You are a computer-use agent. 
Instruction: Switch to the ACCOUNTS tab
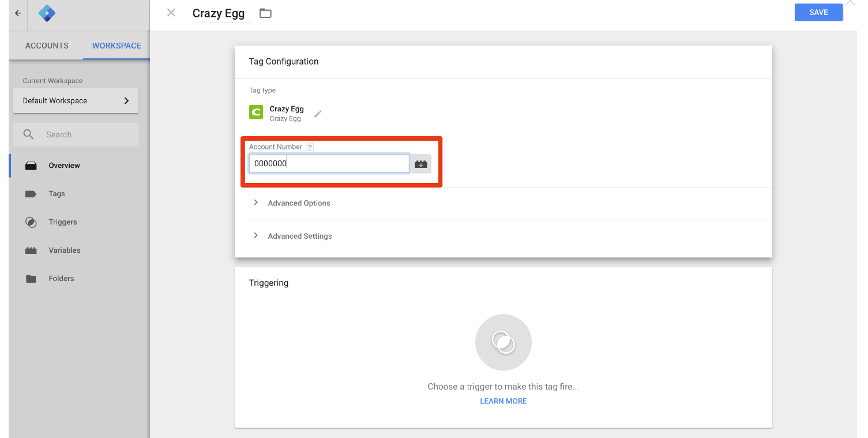(47, 46)
